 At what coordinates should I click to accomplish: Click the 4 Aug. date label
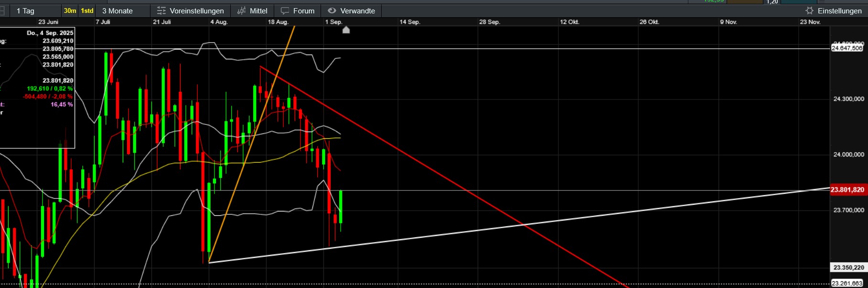219,22
